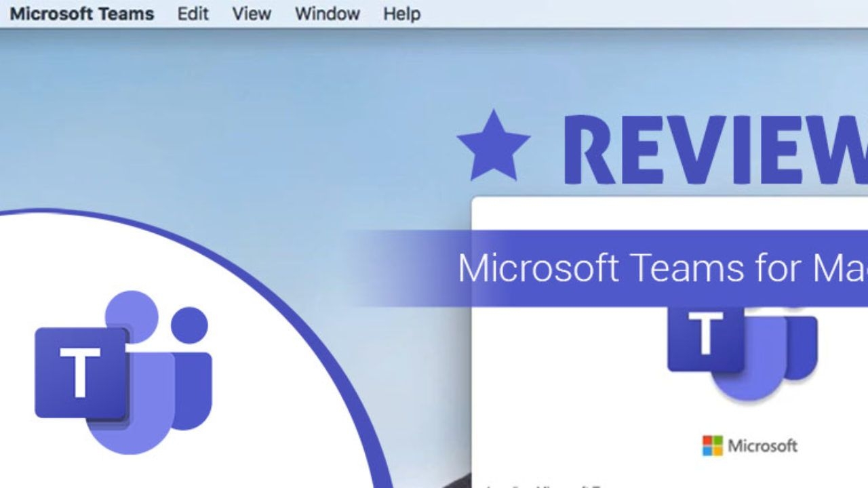Image resolution: width=868 pixels, height=488 pixels.
Task: Click the REVIEW headline text
Action: point(715,149)
